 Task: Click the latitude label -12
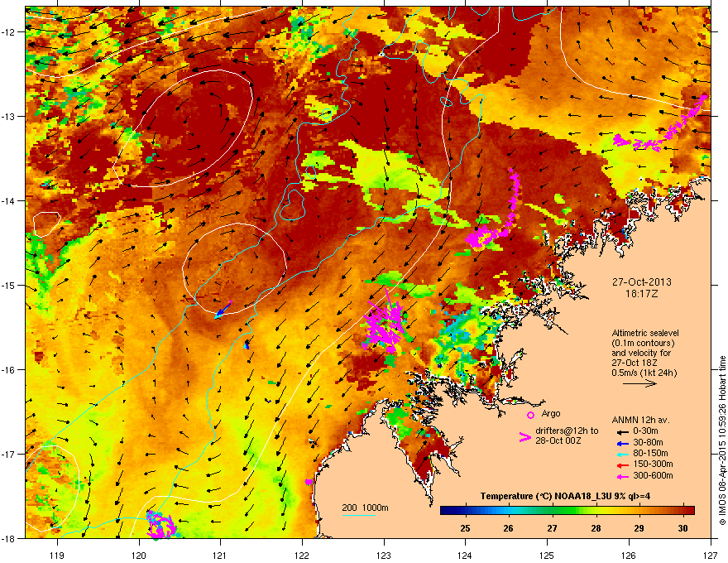pyautogui.click(x=9, y=32)
